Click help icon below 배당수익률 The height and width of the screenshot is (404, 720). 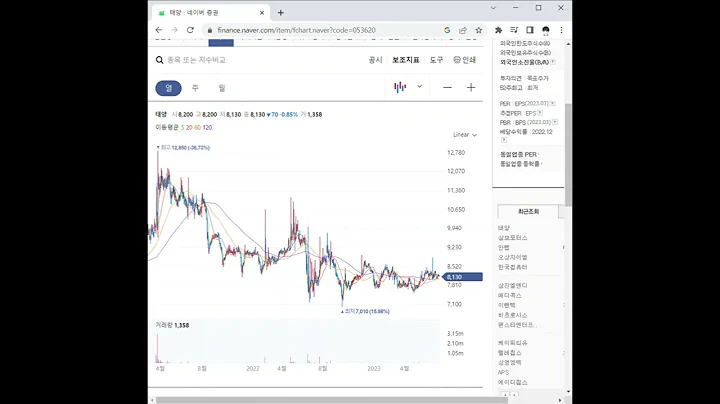coord(504,140)
